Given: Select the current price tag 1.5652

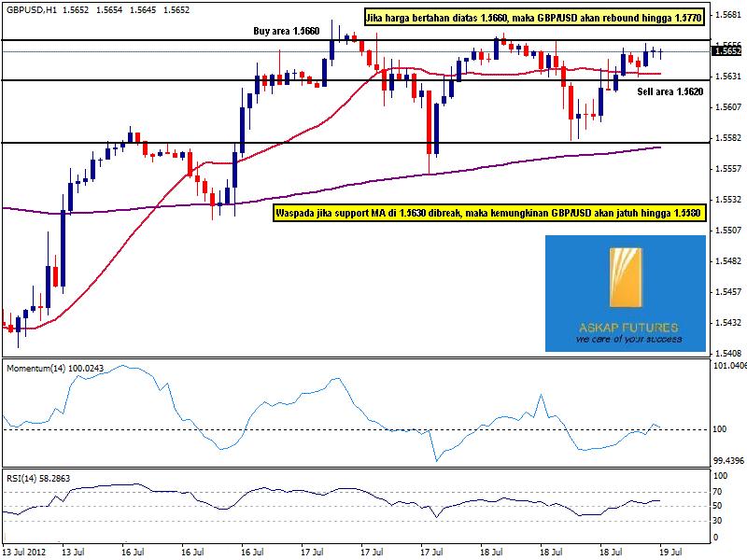Looking at the screenshot, I should (x=726, y=51).
